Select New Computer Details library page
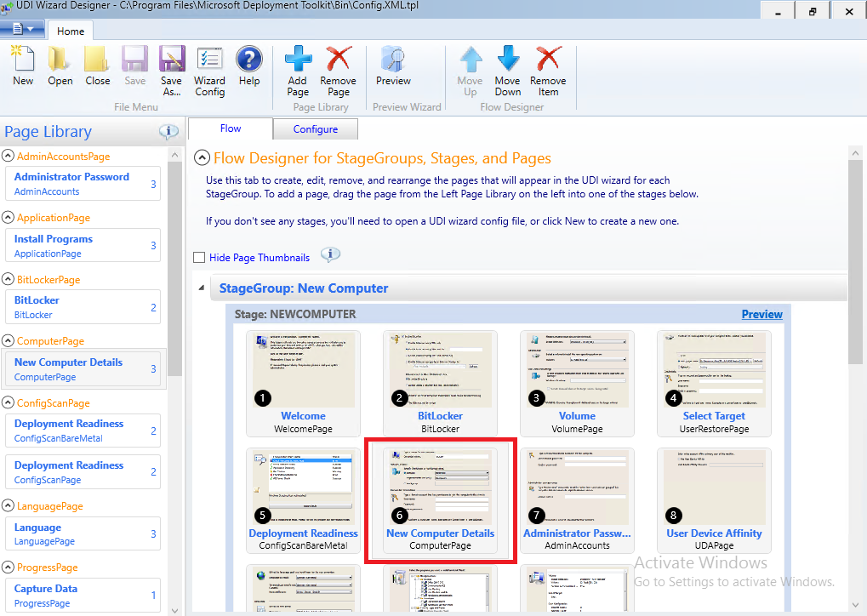The height and width of the screenshot is (616, 867). point(83,368)
